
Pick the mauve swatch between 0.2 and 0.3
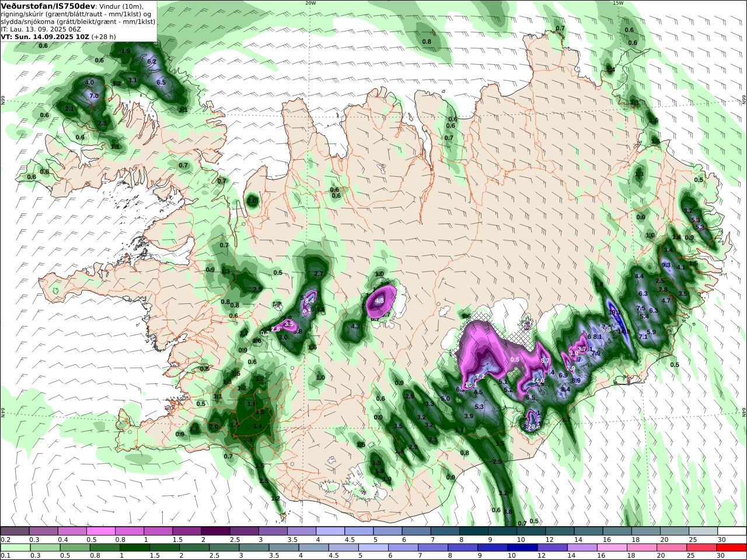point(15,531)
